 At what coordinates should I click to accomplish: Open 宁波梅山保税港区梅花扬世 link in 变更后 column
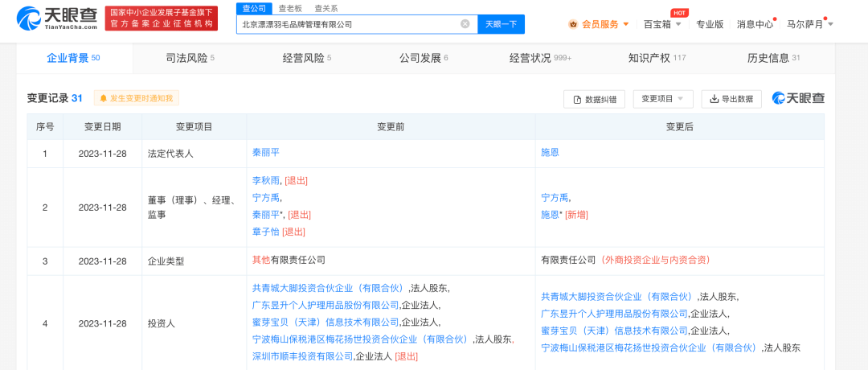(x=650, y=347)
